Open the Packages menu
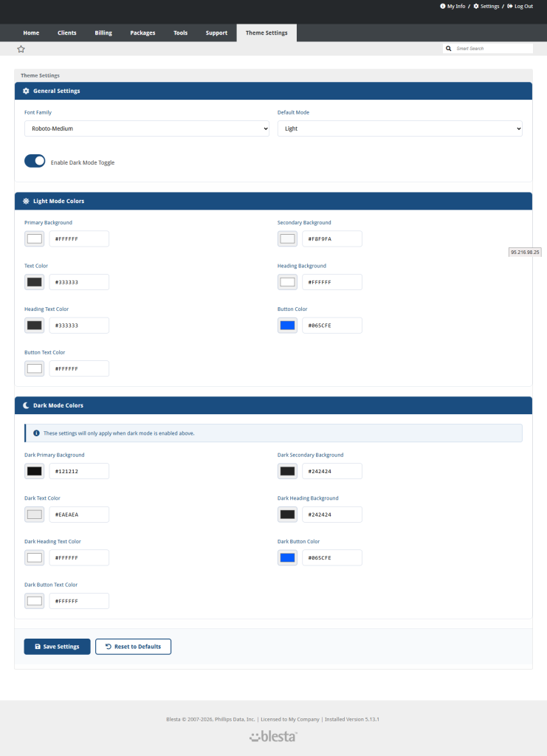 tap(142, 32)
